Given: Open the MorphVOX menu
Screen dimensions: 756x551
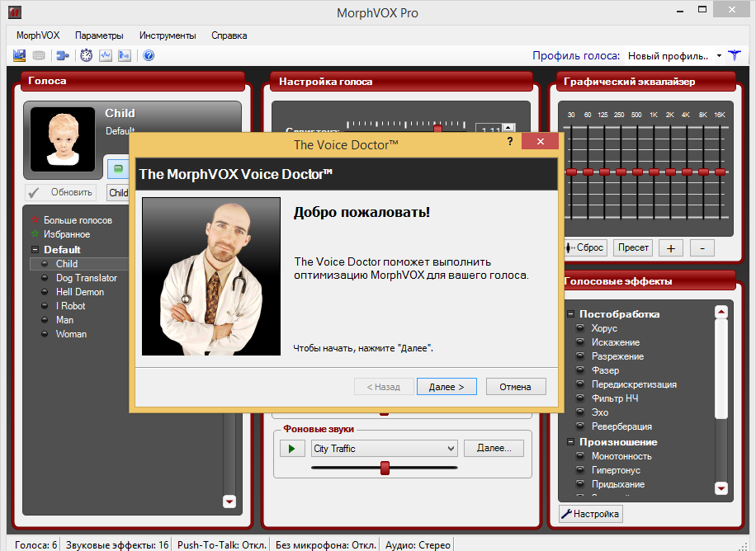Looking at the screenshot, I should (x=38, y=35).
